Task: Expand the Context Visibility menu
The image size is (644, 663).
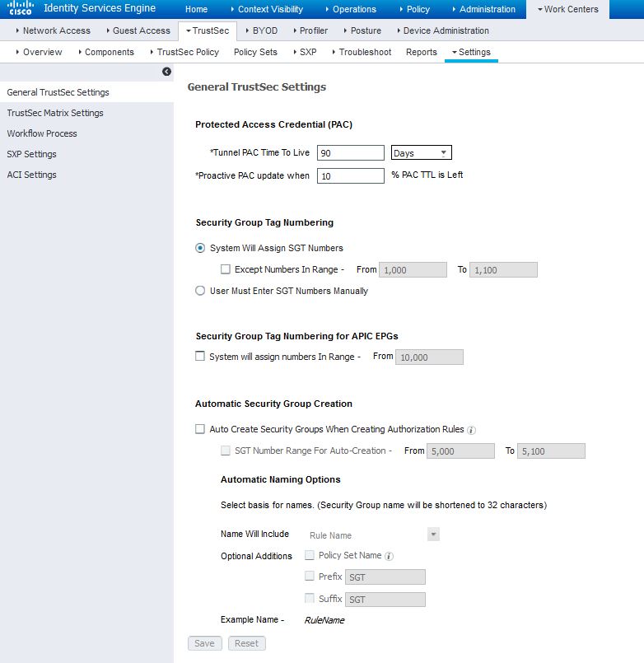Action: click(267, 9)
